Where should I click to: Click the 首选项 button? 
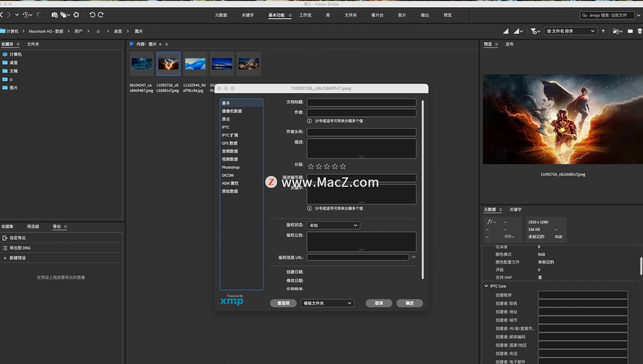tap(283, 303)
